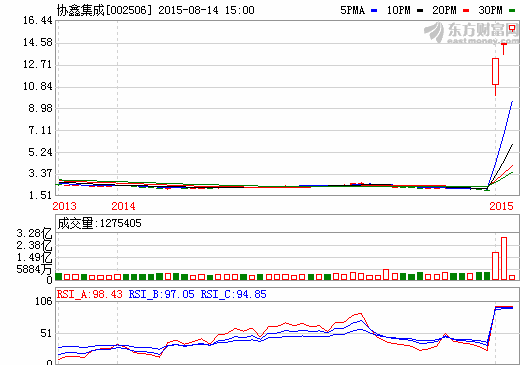Click the 12.71 price axis label
This screenshot has width=520, height=365.
point(38,64)
